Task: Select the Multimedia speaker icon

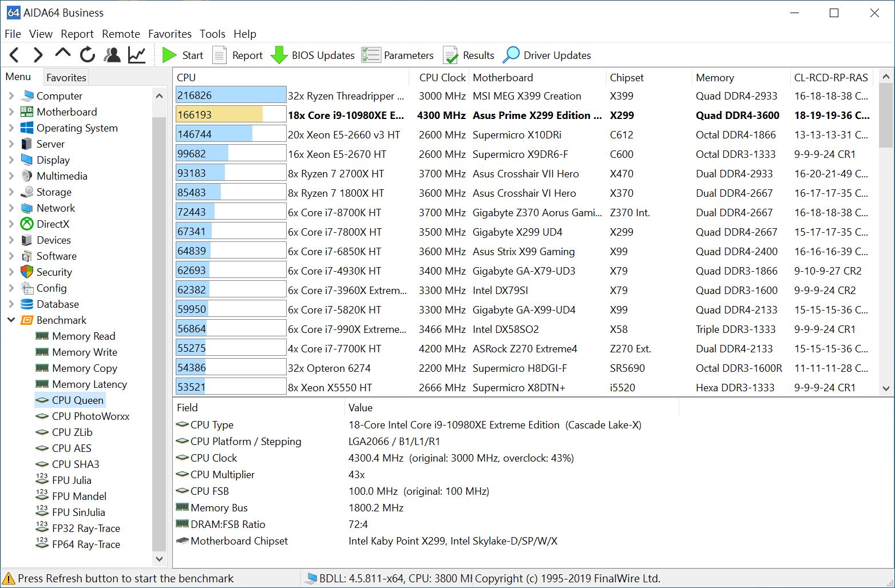Action: [27, 176]
